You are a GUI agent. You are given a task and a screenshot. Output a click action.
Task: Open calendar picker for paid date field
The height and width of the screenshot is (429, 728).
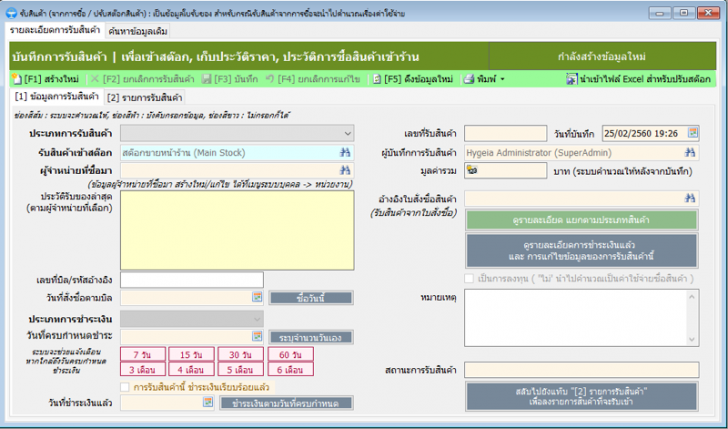click(208, 402)
